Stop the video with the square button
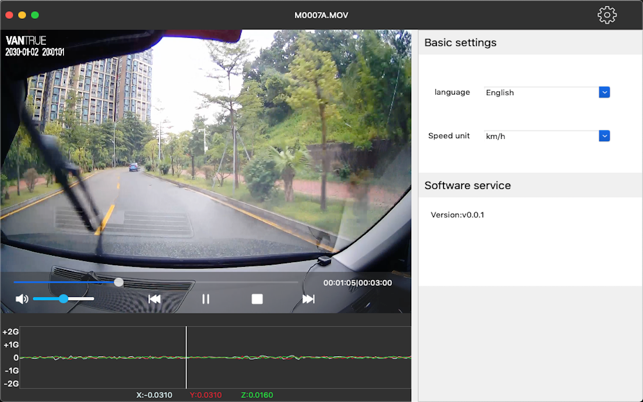The image size is (643, 402). tap(257, 299)
